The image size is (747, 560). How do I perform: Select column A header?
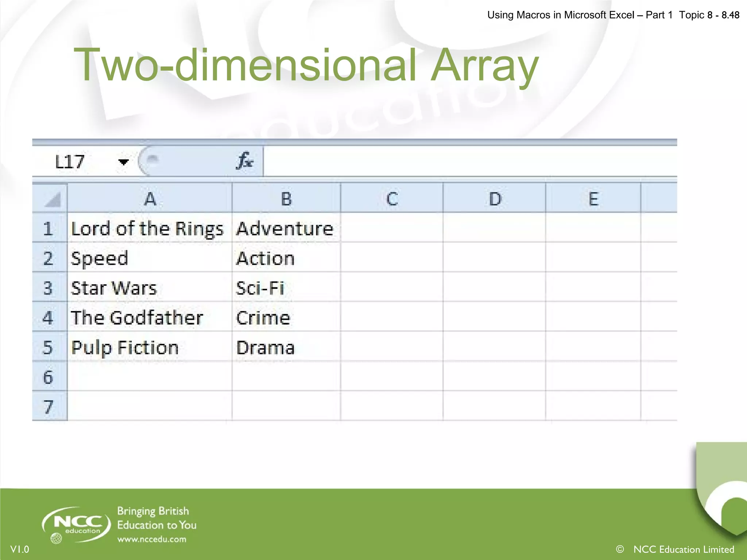pyautogui.click(x=150, y=198)
